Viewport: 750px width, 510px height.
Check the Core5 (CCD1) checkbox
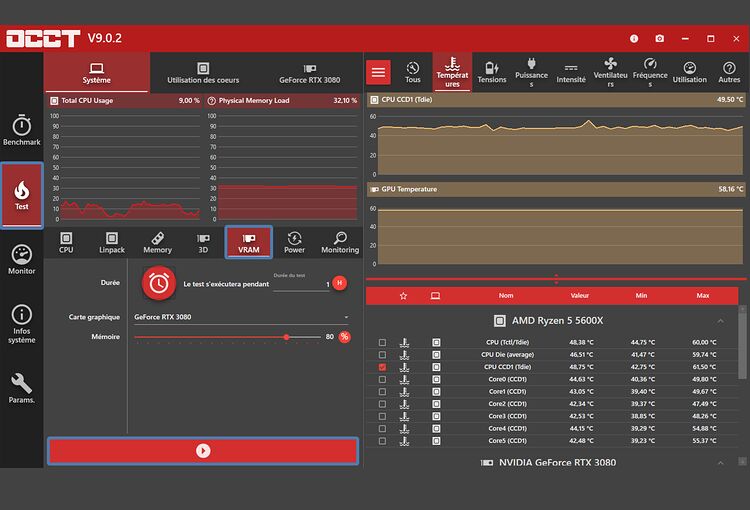tap(382, 441)
